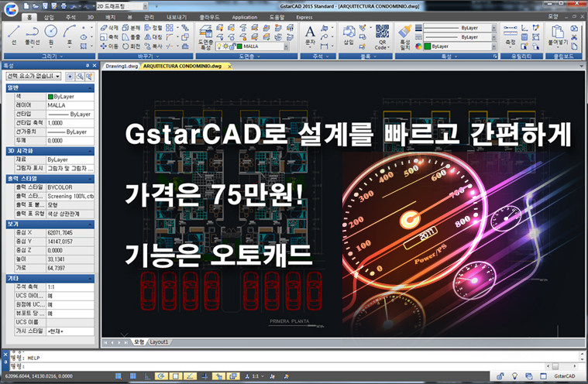This screenshot has height=384, width=588.
Task: Click the Align (정렬) tool
Action: (x=153, y=28)
